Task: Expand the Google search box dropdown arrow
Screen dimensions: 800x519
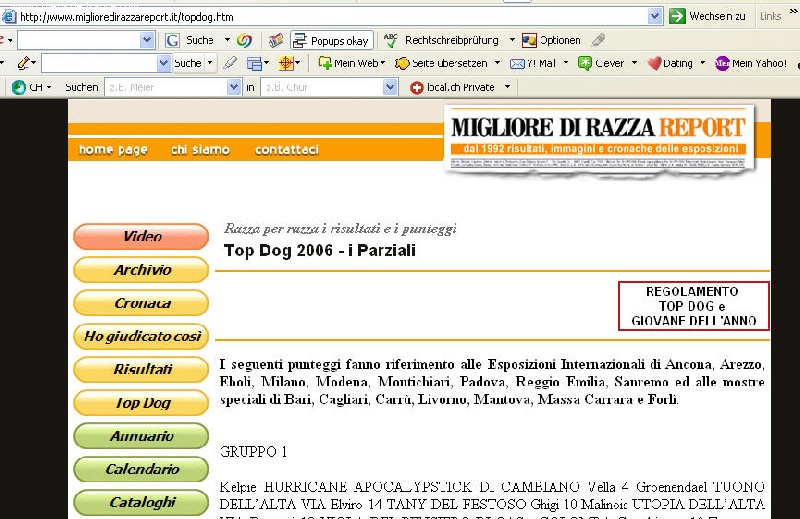Action: (x=147, y=40)
